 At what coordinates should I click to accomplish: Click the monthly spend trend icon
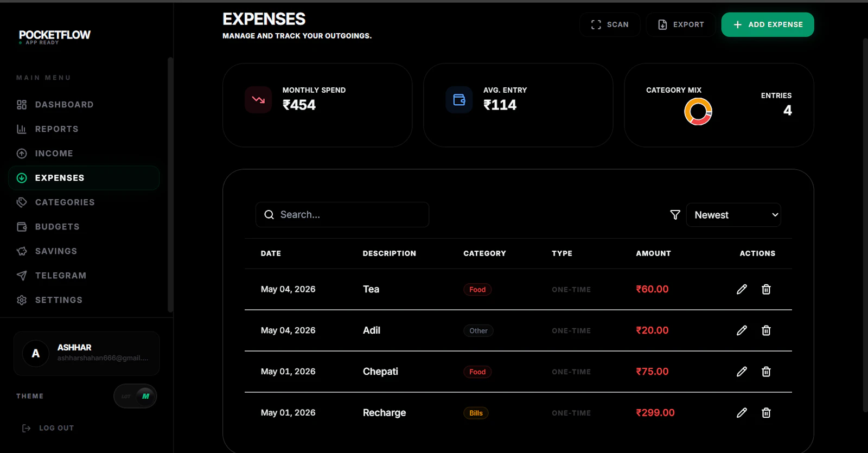tap(258, 100)
